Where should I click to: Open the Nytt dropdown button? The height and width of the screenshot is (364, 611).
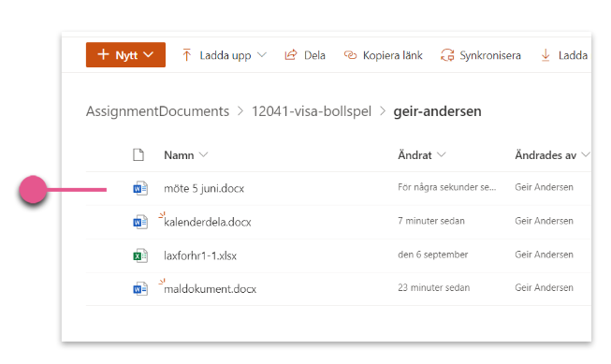coord(125,54)
